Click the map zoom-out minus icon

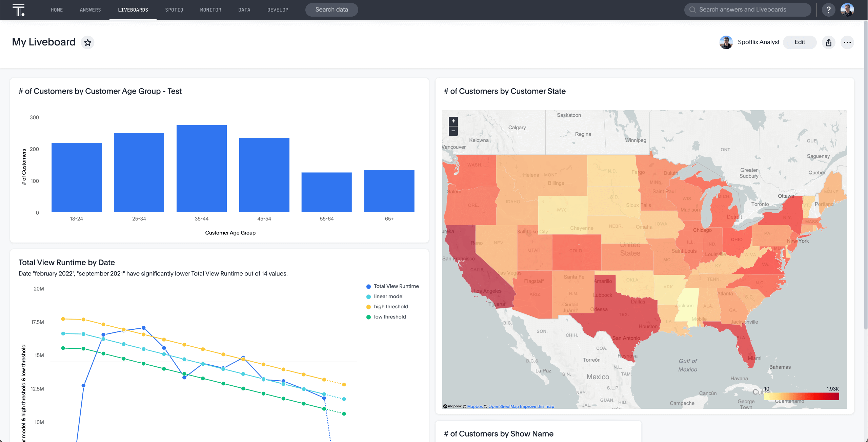tap(453, 131)
